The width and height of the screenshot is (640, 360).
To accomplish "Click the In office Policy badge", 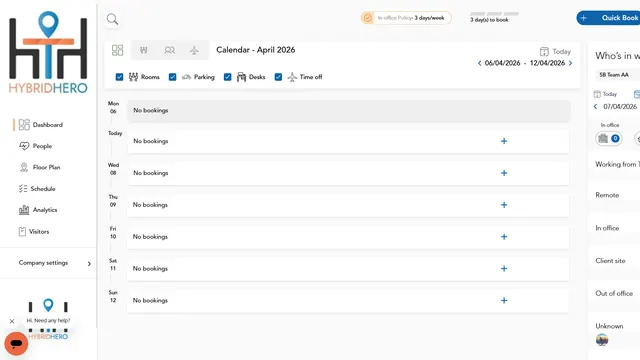I will 406,18.
